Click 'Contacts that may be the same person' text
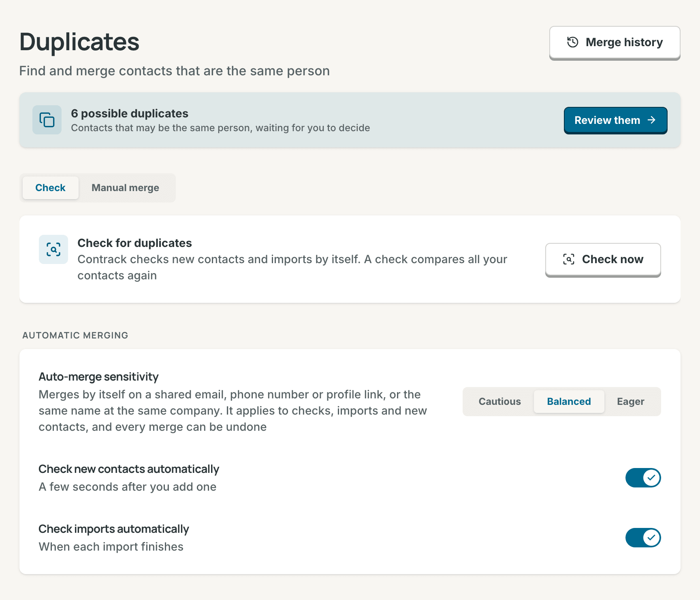Screen dimensions: 700x600 point(220,128)
